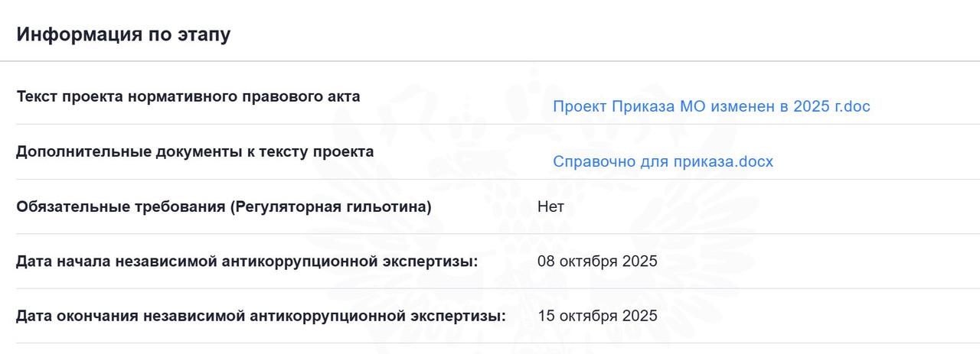Click the regulatory guillotine row label
Viewport: 980px width, 354px height.
coord(223,206)
